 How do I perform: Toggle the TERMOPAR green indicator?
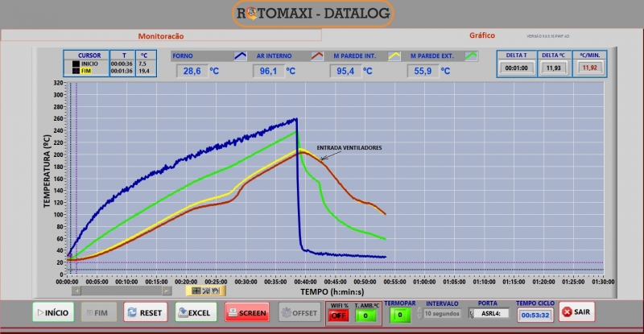(x=399, y=315)
